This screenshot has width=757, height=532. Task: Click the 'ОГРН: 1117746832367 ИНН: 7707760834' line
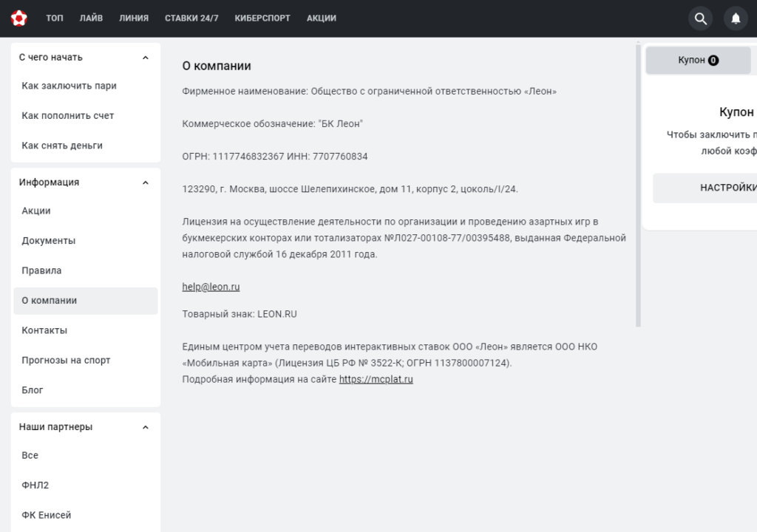click(x=275, y=157)
